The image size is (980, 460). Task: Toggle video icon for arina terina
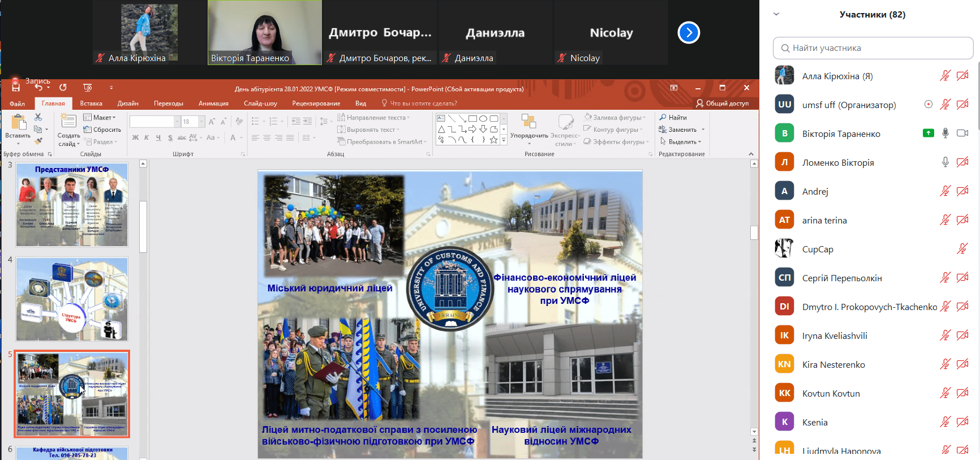pos(962,220)
